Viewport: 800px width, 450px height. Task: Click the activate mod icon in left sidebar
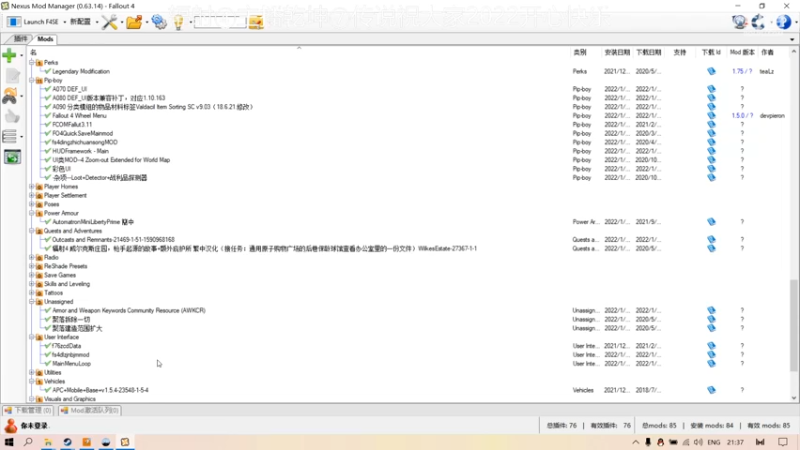coord(10,96)
